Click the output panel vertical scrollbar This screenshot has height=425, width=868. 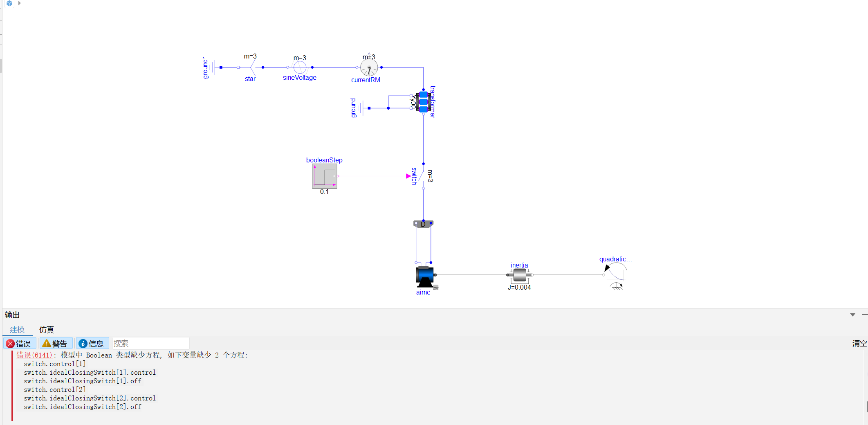pyautogui.click(x=866, y=407)
